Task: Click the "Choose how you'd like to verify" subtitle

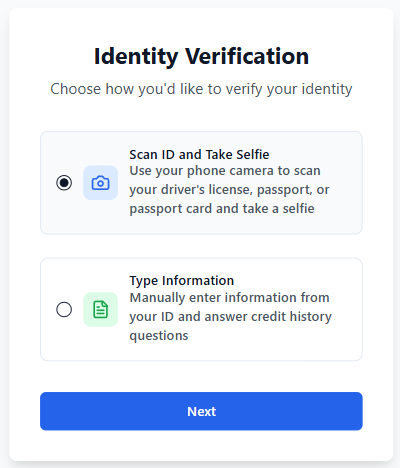Action: (201, 89)
